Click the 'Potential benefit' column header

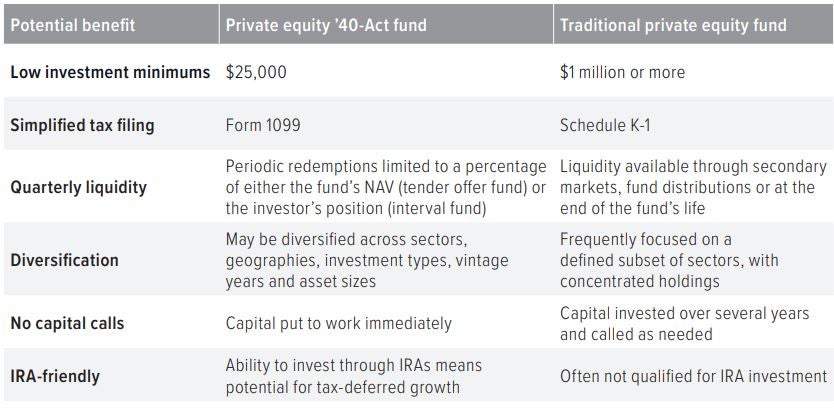coord(72,25)
